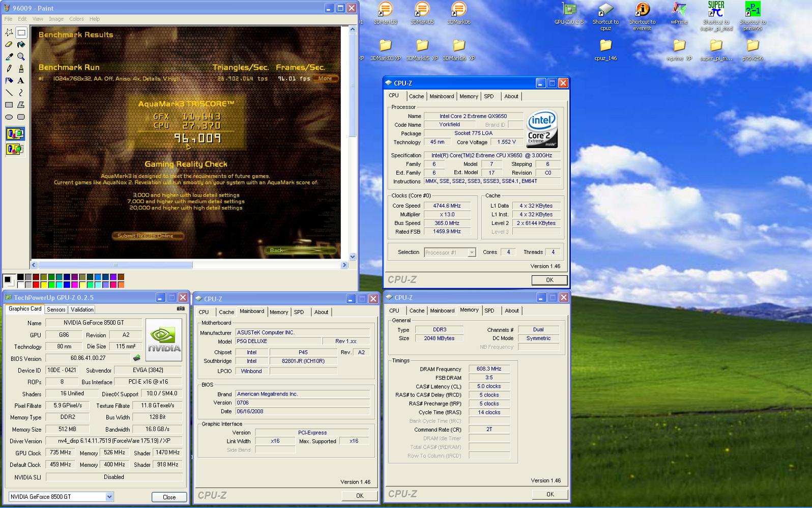The width and height of the screenshot is (812, 508).
Task: Open the About tab in Memory CPU-Z window
Action: [512, 311]
